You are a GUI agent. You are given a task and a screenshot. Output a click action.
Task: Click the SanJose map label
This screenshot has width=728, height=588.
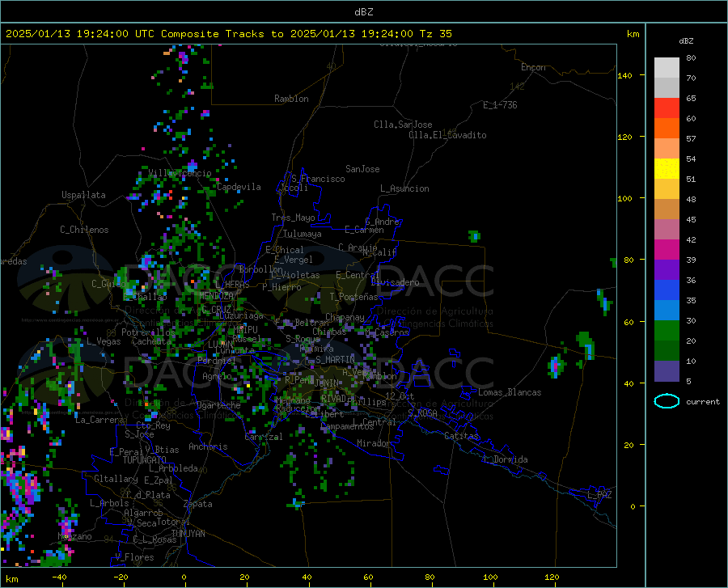point(362,169)
